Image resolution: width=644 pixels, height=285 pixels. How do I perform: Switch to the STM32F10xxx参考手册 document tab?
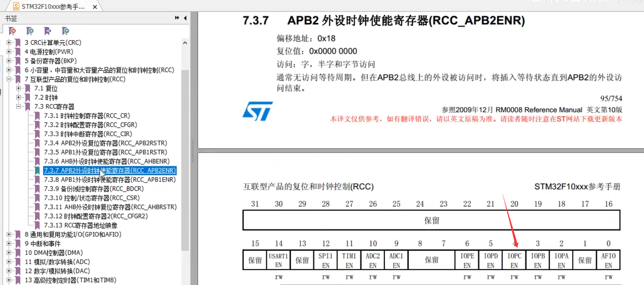point(53,6)
